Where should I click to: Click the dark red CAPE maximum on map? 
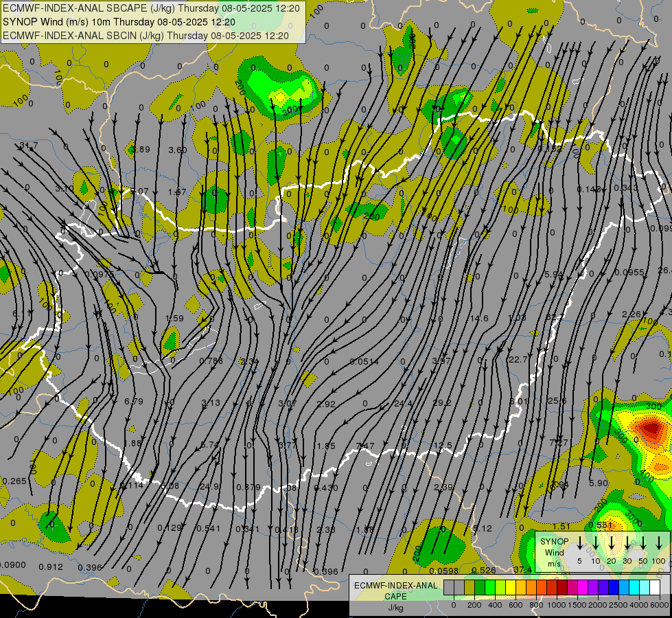651,428
